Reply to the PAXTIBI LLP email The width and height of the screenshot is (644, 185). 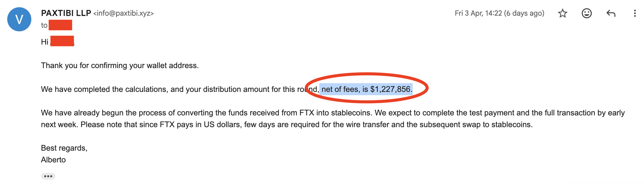point(611,13)
